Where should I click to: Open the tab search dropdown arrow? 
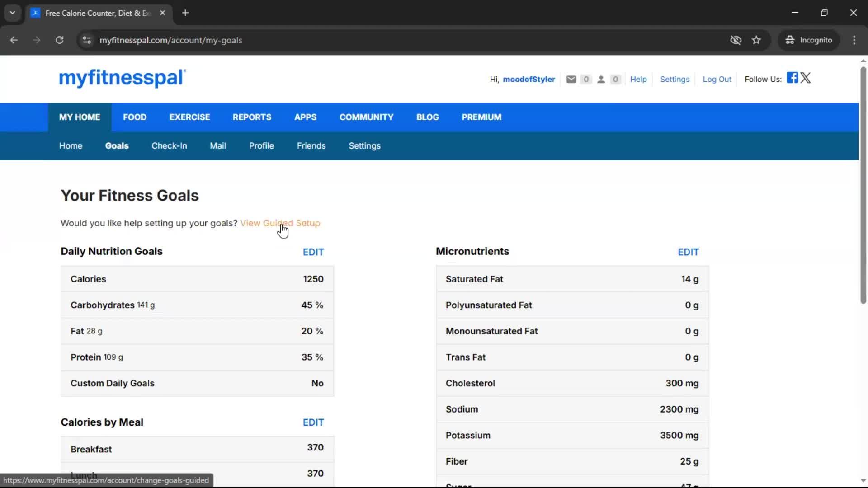[13, 13]
